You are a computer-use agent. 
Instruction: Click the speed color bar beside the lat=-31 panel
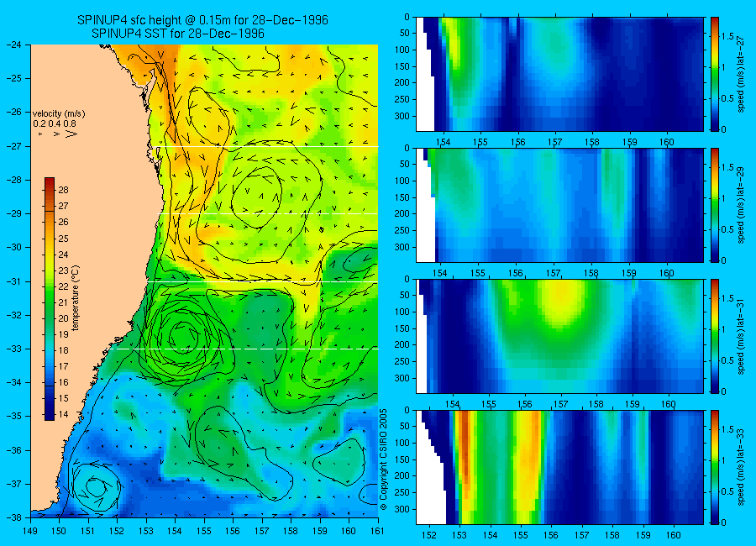pos(714,336)
